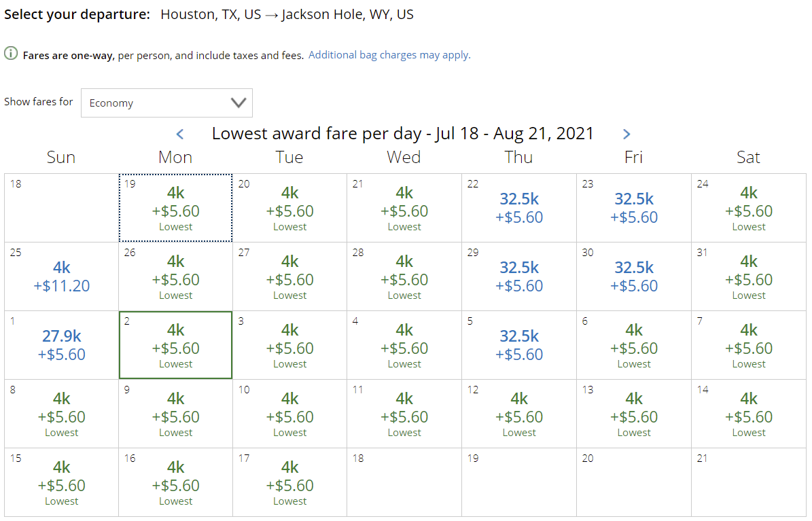
Task: Advance to next date range arrow
Action: (626, 134)
